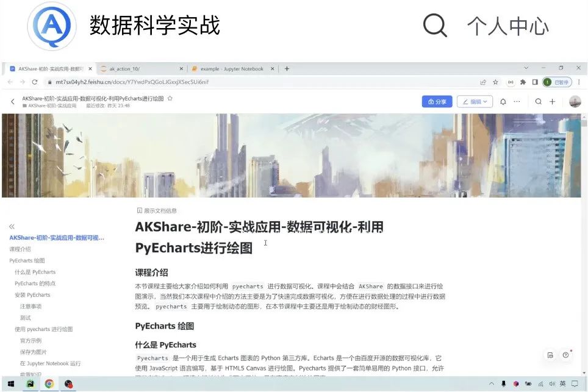Open the floating help question-mark button
This screenshot has width=588, height=392.
[x=565, y=355]
